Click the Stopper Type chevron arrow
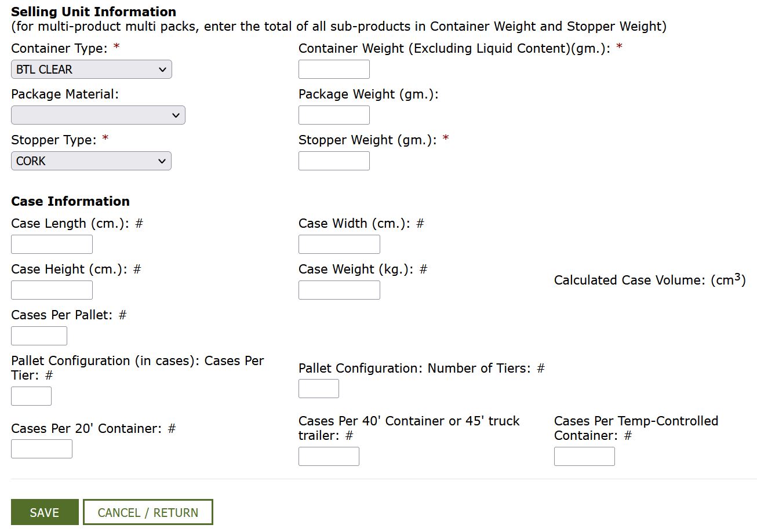 [x=162, y=161]
